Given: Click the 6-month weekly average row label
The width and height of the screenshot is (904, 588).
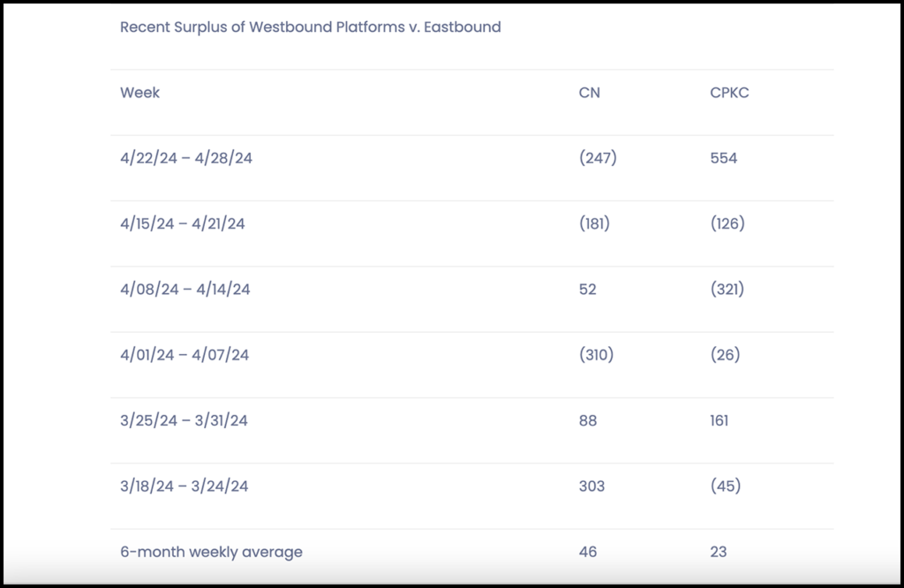Looking at the screenshot, I should pos(211,553).
